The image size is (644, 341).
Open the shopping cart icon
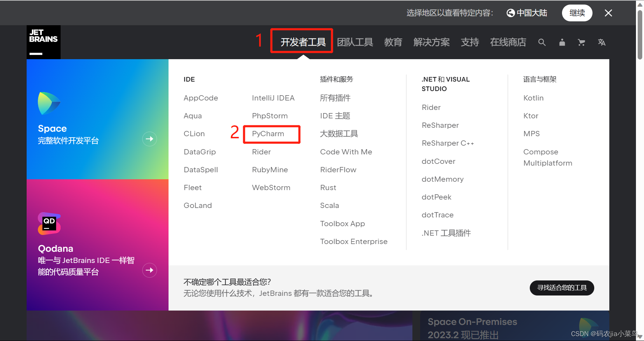581,42
